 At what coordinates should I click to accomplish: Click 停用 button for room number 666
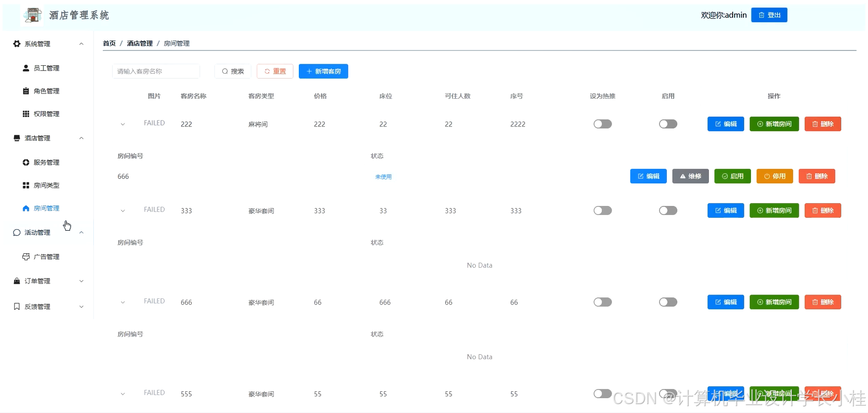click(x=775, y=176)
